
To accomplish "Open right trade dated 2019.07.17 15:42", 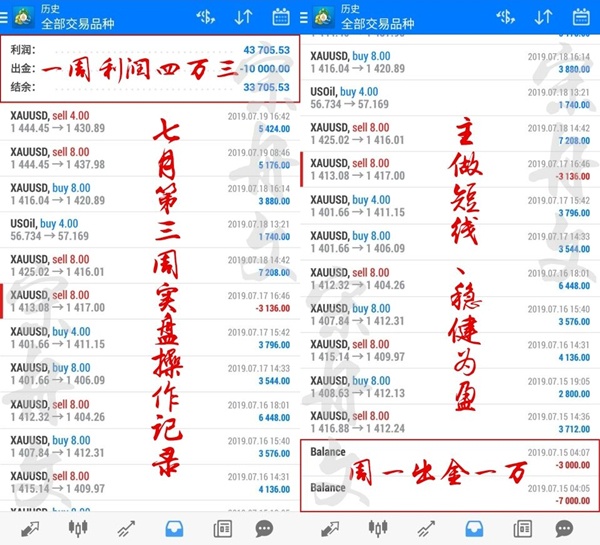I will click(x=450, y=206).
